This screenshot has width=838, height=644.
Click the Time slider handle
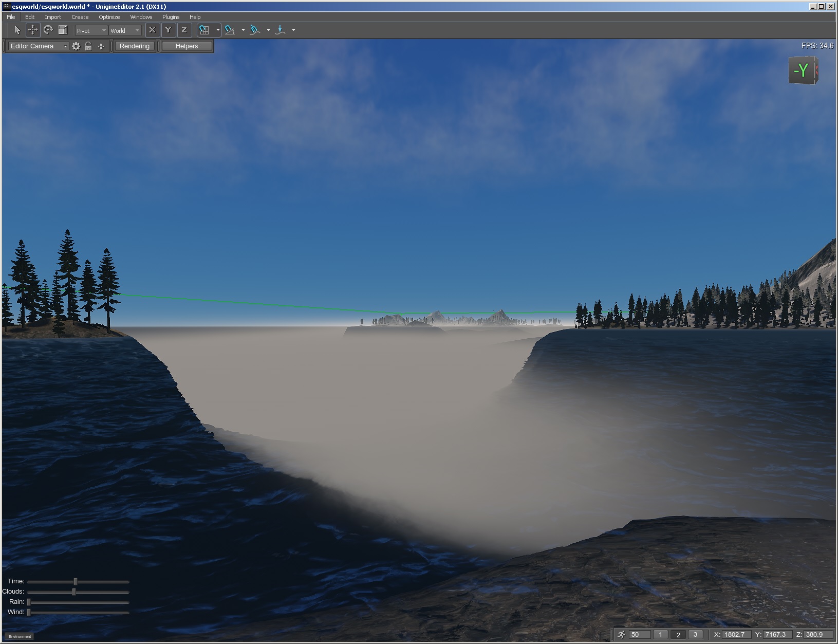pyautogui.click(x=76, y=582)
